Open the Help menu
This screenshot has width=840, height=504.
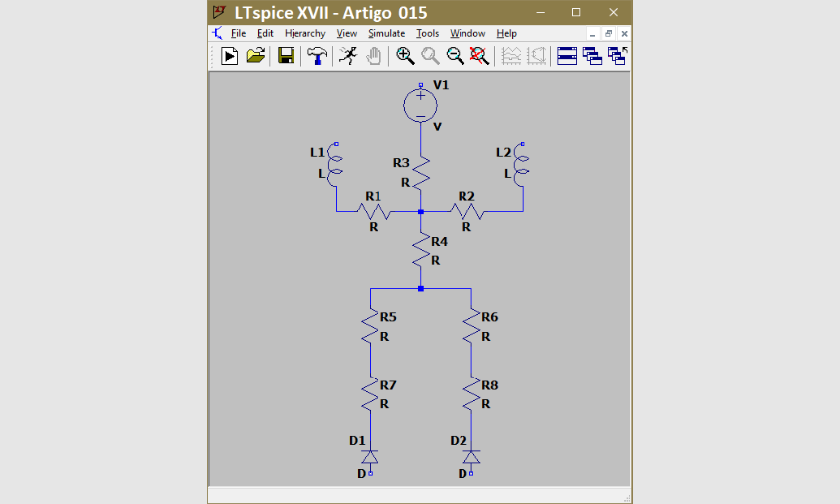[507, 33]
